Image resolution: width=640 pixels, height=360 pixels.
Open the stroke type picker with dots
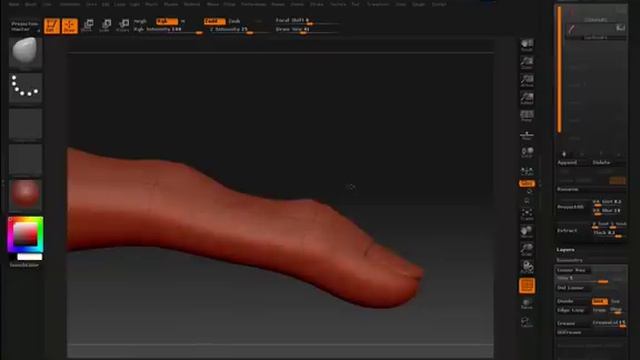click(x=25, y=88)
